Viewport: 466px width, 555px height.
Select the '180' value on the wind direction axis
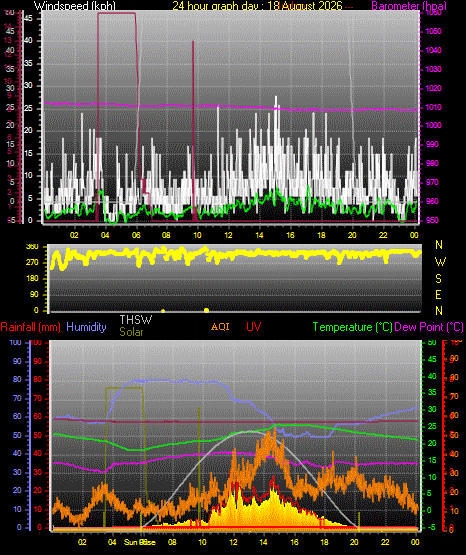32,279
